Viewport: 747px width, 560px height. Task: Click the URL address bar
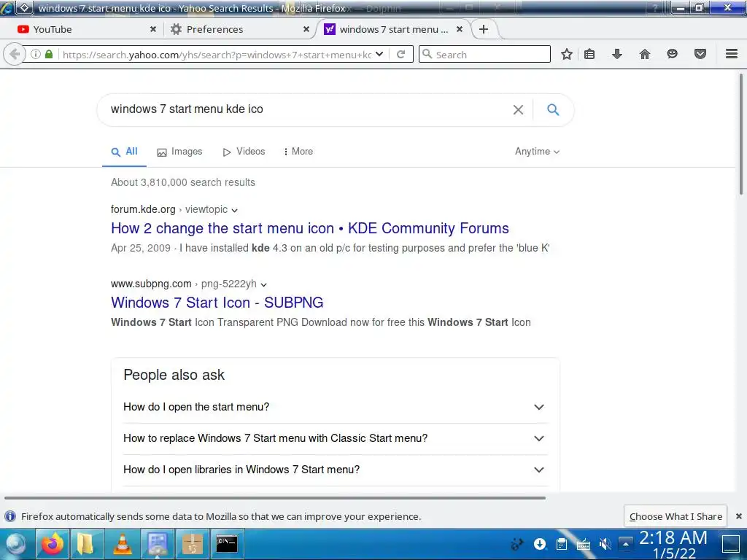tap(217, 54)
